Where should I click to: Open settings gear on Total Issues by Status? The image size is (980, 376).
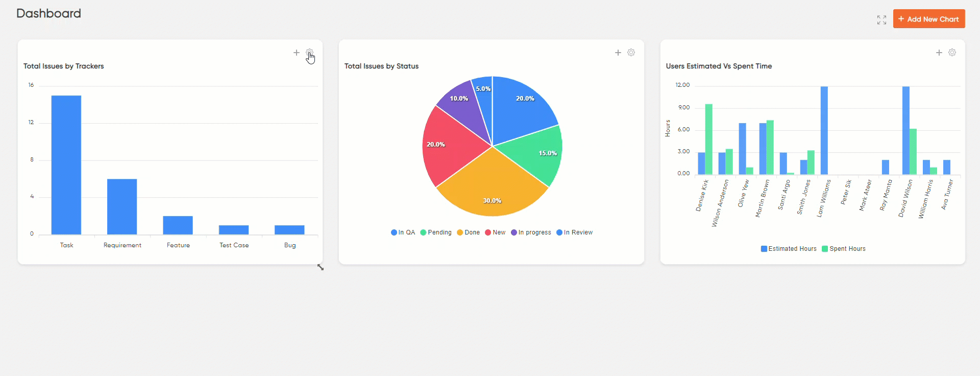[631, 53]
